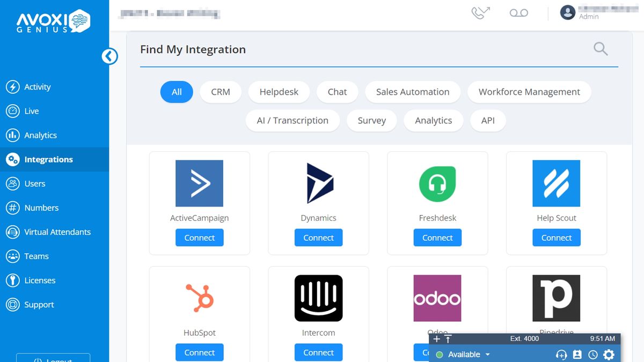Image resolution: width=644 pixels, height=362 pixels.
Task: Click the headset plus icon in softphone
Action: [561, 354]
